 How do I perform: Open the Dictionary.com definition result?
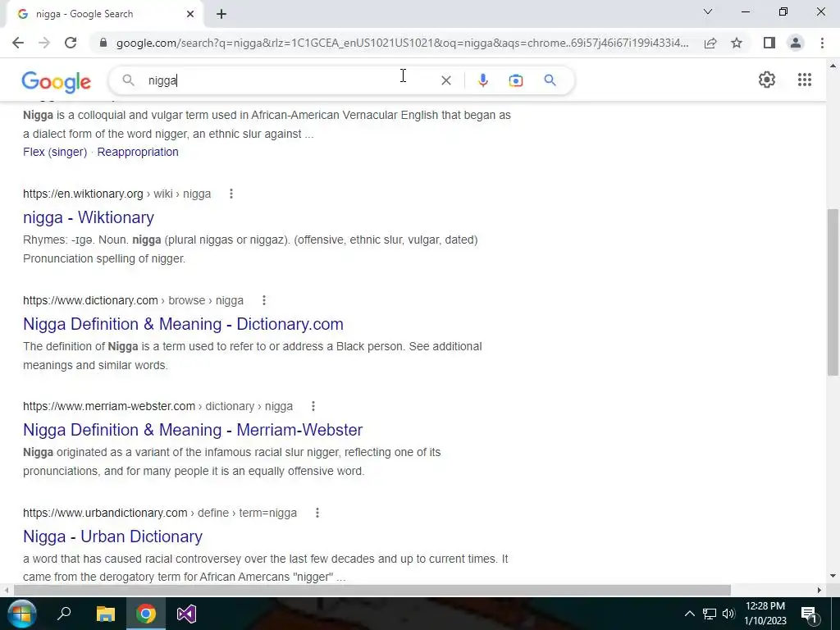(183, 324)
